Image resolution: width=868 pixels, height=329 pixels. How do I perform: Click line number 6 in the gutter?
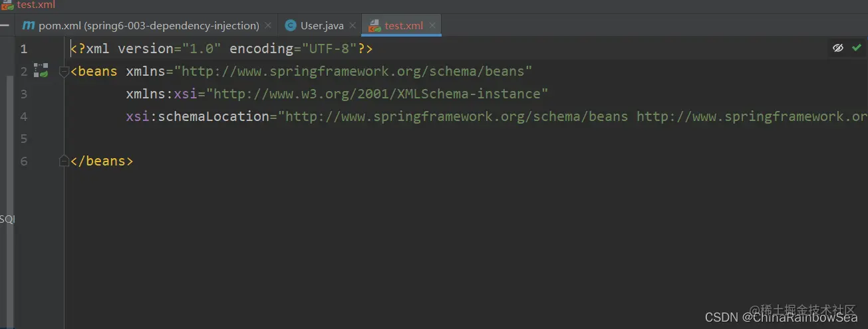(x=24, y=162)
